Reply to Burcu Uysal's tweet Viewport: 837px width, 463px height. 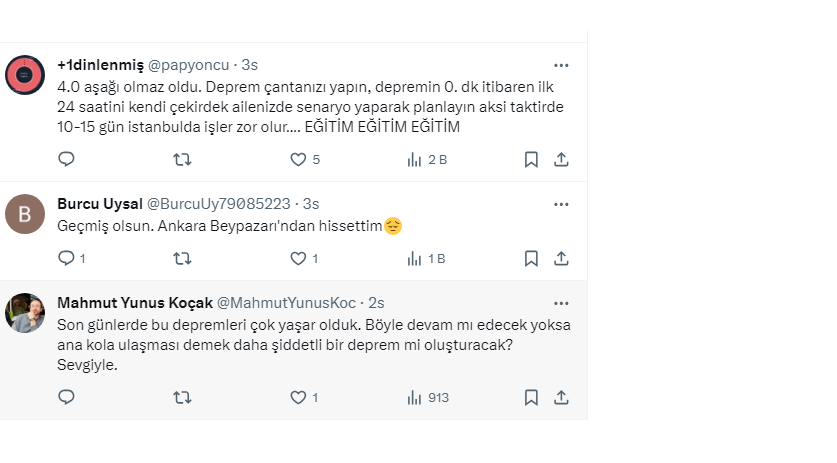[x=67, y=258]
